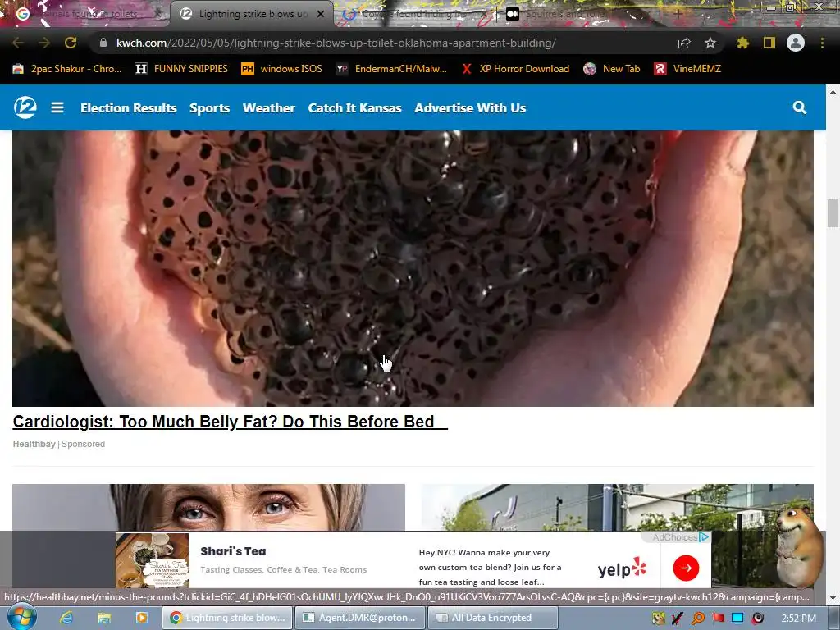Open a new tab with plus button
840x630 pixels.
[678, 14]
